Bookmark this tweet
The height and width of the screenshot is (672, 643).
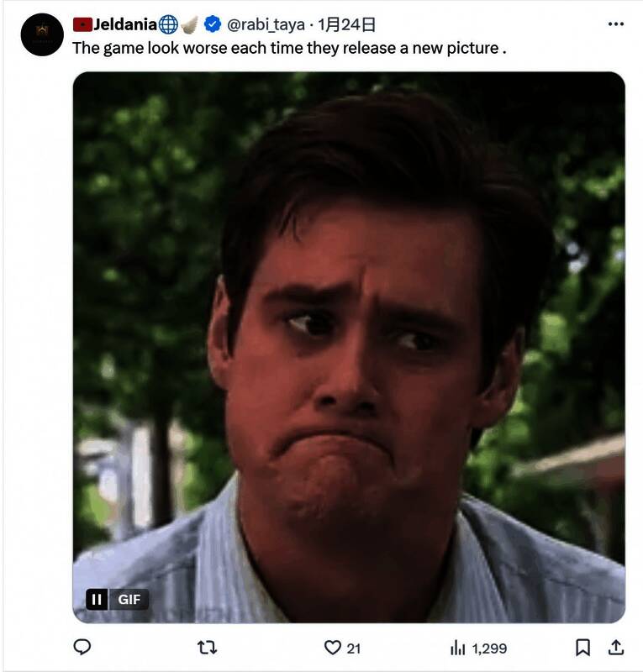point(582,648)
